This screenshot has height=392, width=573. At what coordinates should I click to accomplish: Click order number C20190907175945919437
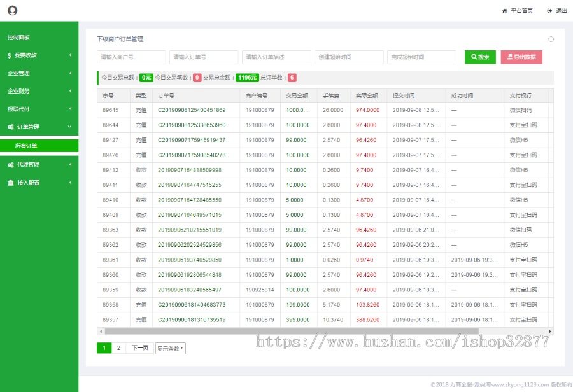click(192, 140)
